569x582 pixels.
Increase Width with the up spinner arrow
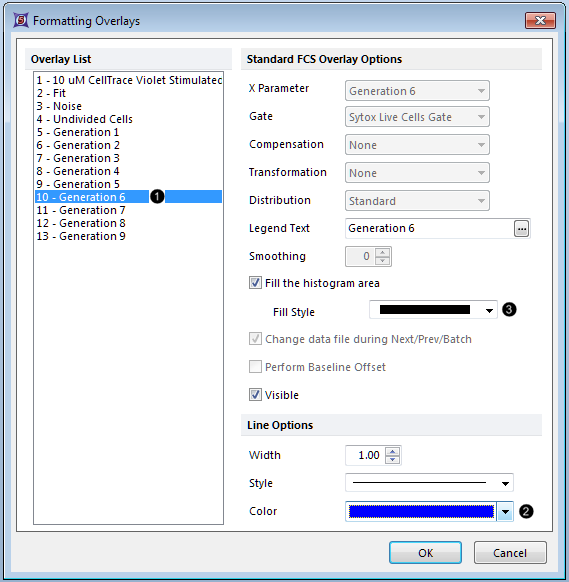(392, 451)
